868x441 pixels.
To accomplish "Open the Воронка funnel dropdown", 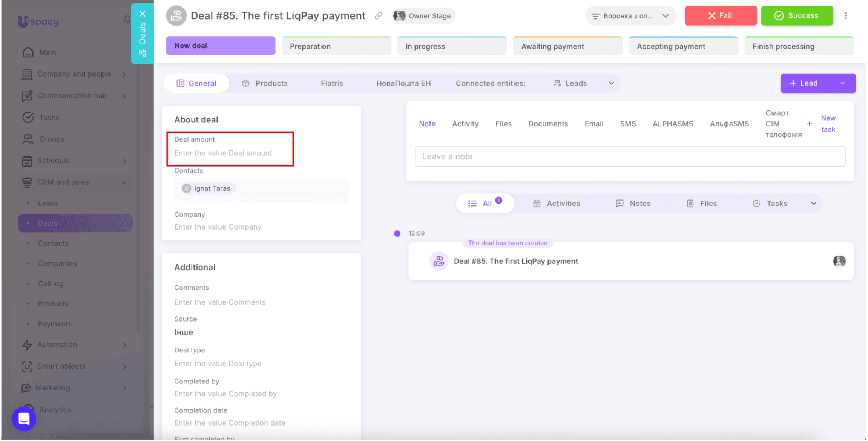I will click(630, 16).
